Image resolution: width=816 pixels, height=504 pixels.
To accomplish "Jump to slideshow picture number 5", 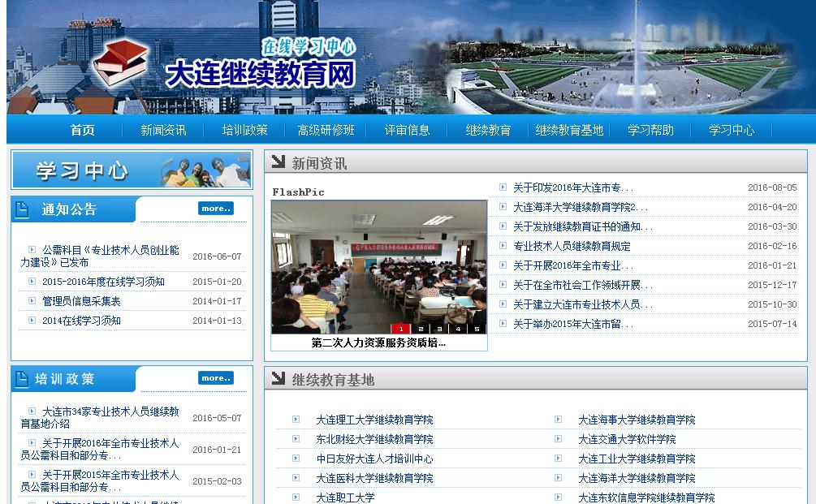I will point(477,329).
